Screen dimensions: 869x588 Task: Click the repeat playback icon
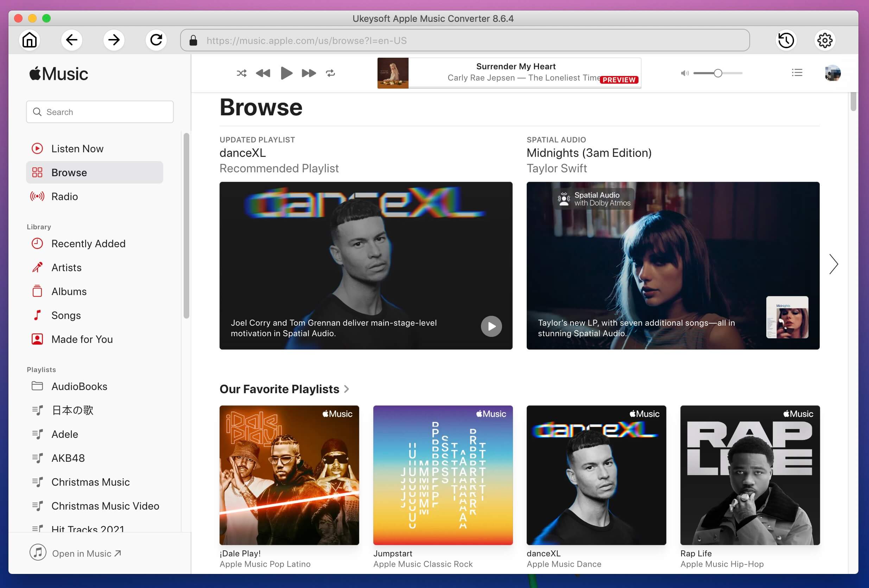[331, 73]
